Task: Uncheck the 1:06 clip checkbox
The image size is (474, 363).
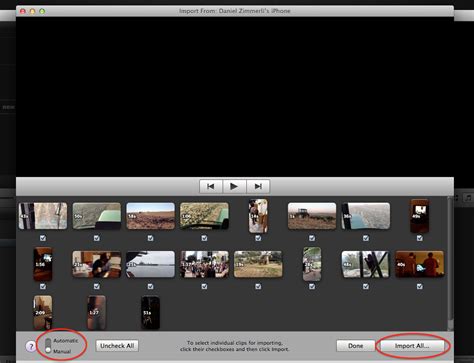Action: (204, 238)
